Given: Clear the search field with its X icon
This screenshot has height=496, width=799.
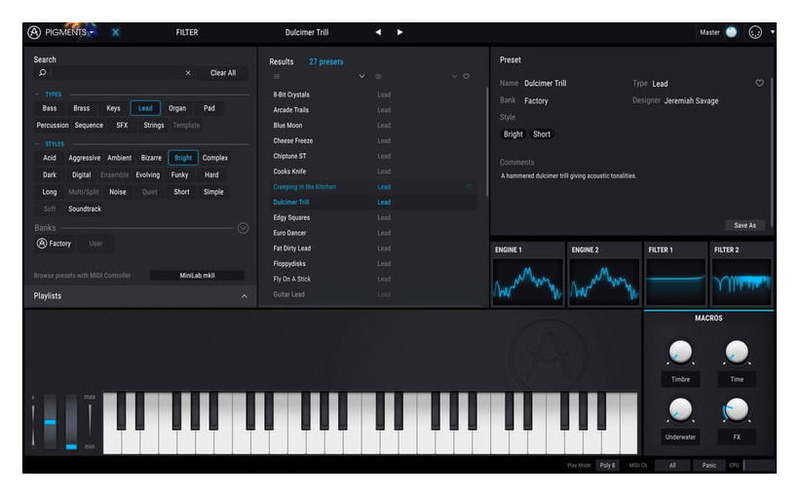Looking at the screenshot, I should (188, 73).
